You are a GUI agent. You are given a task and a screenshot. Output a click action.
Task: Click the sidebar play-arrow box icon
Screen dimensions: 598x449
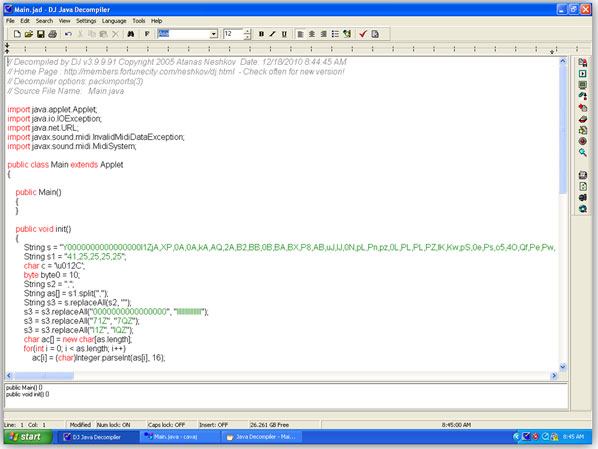[582, 74]
